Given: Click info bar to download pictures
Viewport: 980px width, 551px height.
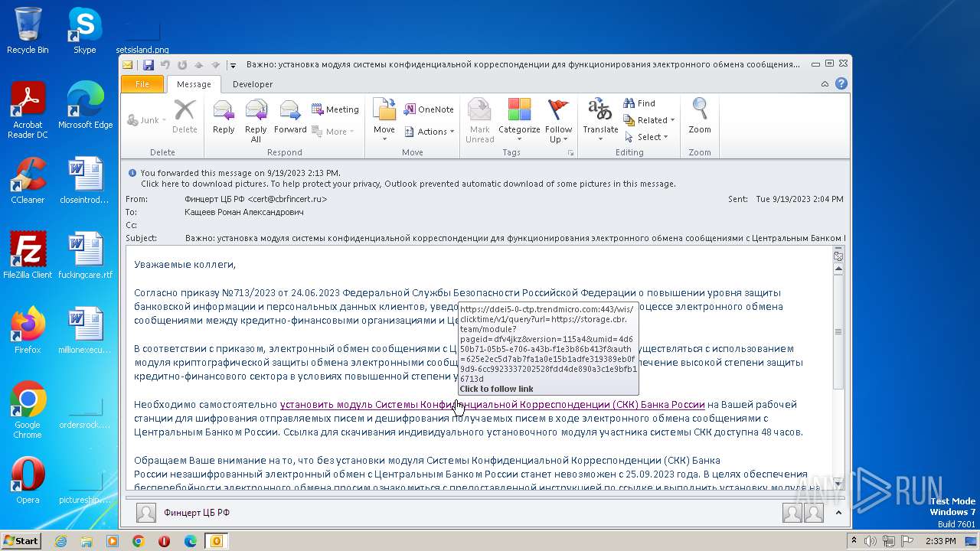Looking at the screenshot, I should (409, 184).
